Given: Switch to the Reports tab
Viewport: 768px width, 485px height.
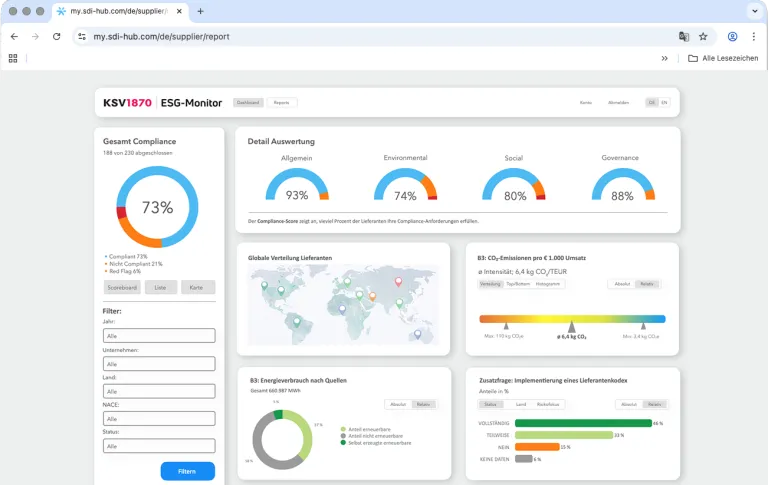Looking at the screenshot, I should point(281,102).
